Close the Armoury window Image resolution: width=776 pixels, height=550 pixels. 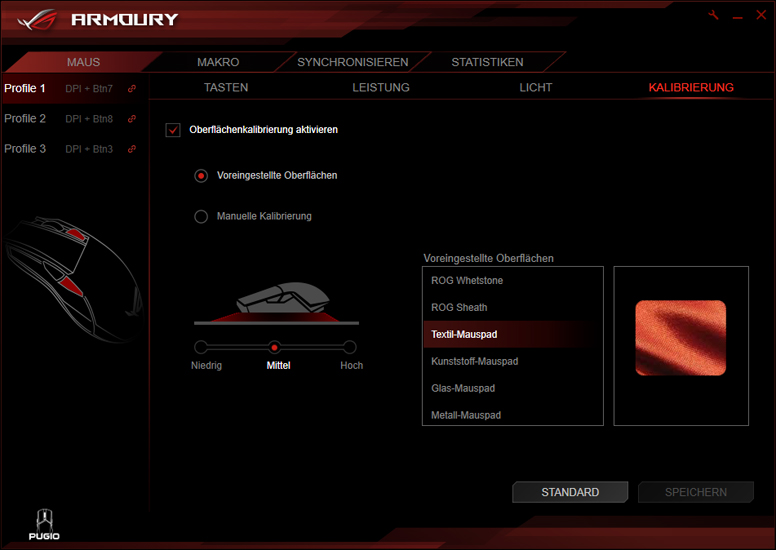point(761,15)
